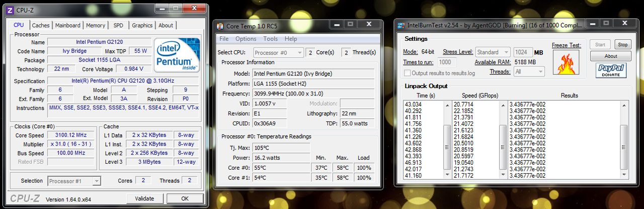Switch to the SPD tab
This screenshot has height=209, width=644.
118,25
